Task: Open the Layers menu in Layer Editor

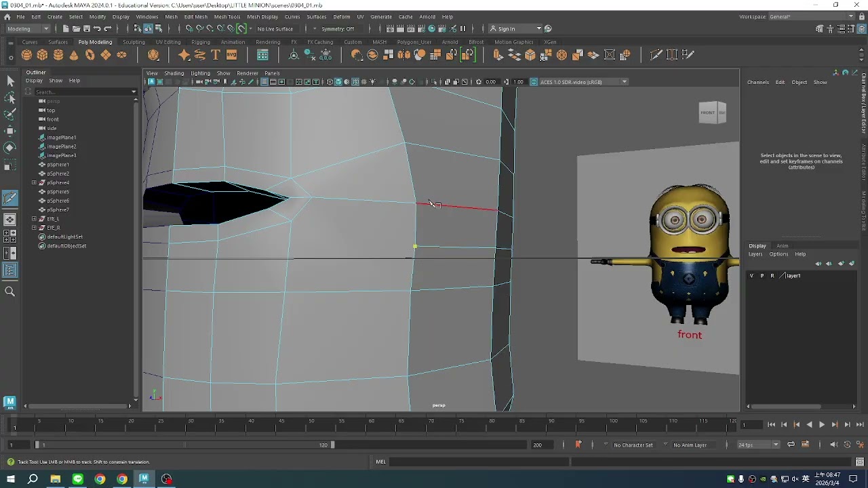Action: click(x=755, y=254)
